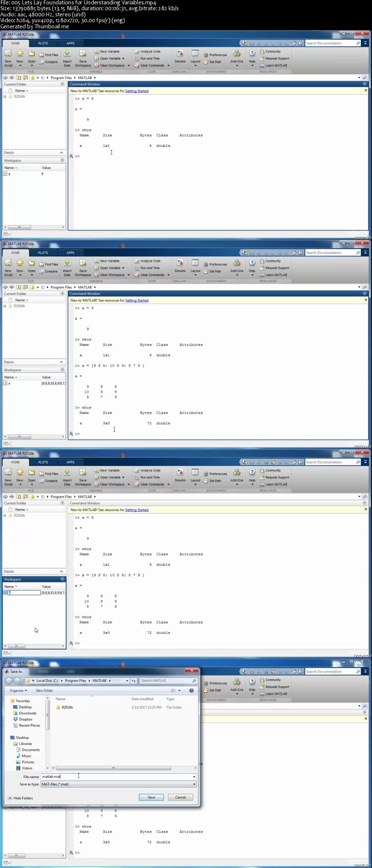Click New Script in the frame showing only a = 9

pos(8,58)
